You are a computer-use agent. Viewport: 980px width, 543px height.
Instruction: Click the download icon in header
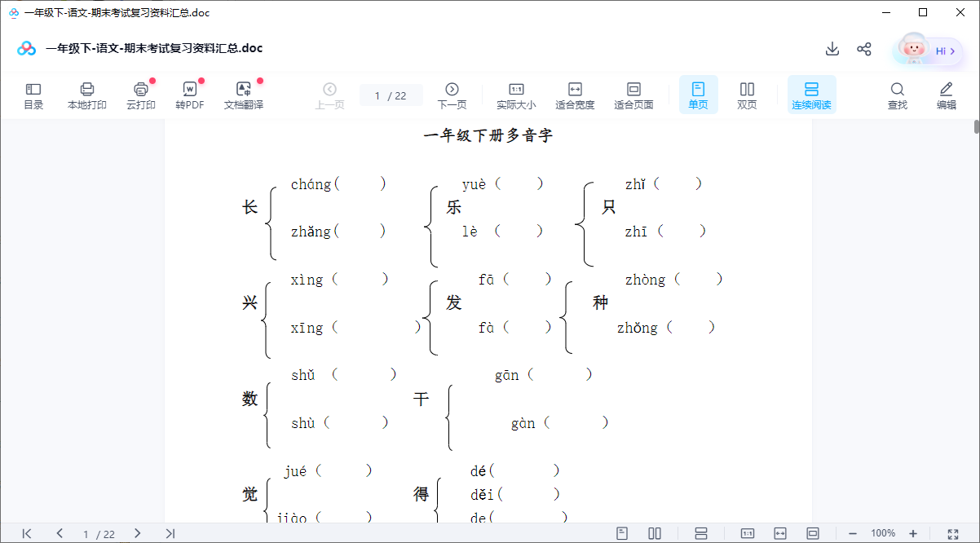pyautogui.click(x=832, y=49)
